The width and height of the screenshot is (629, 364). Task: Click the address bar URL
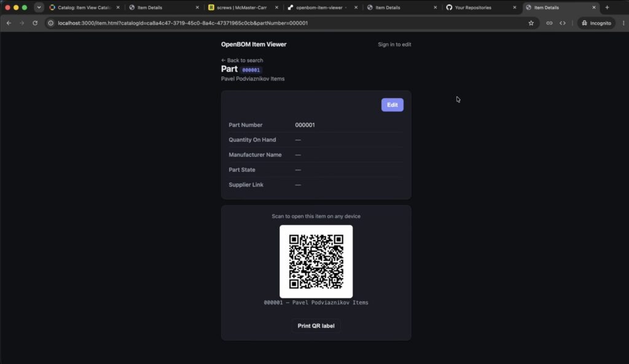click(182, 23)
